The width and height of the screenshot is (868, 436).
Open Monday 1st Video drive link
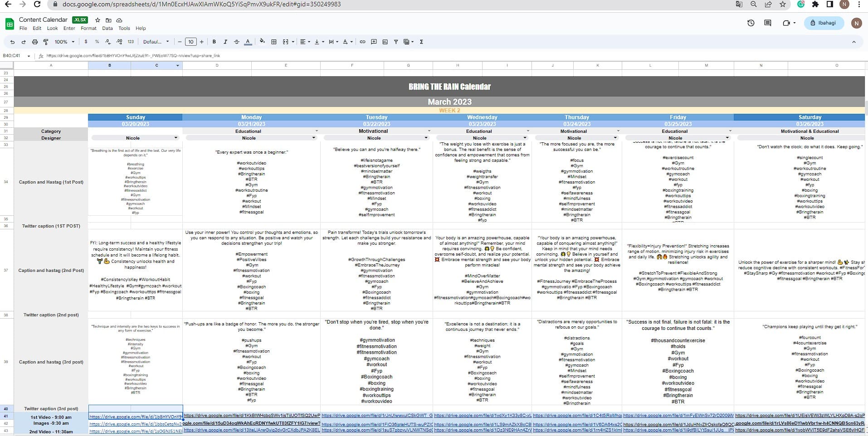click(x=252, y=415)
